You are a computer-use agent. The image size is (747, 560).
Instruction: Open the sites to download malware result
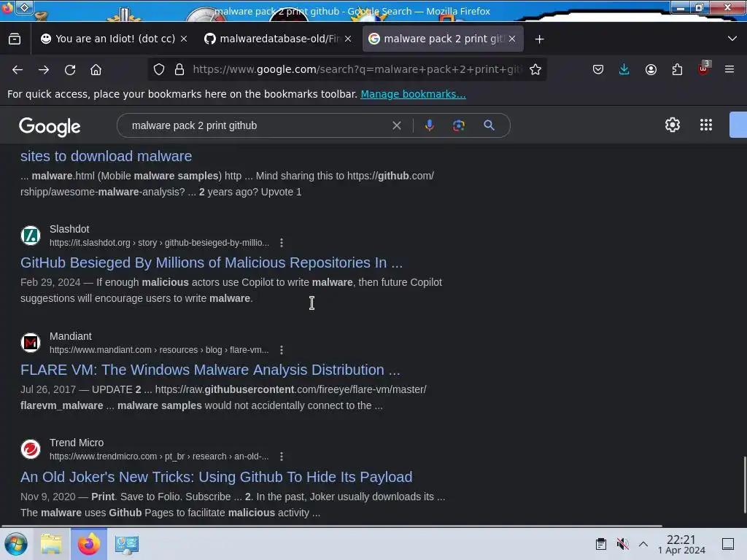click(107, 156)
